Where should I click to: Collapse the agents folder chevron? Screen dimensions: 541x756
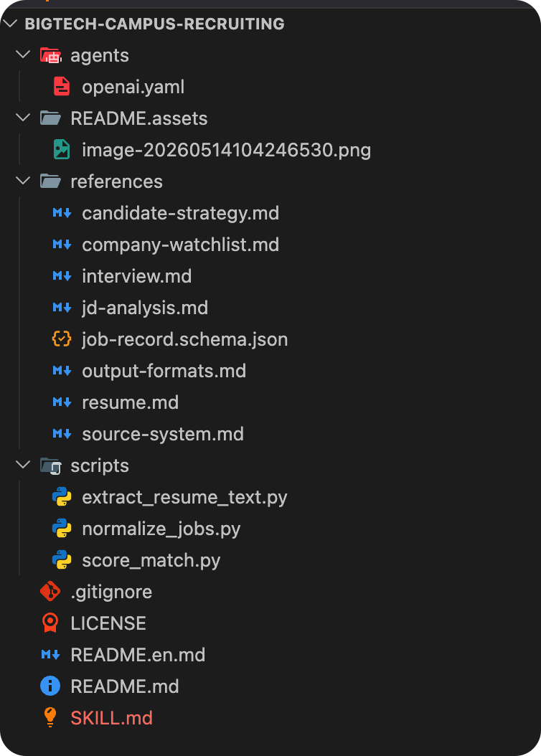coord(23,55)
